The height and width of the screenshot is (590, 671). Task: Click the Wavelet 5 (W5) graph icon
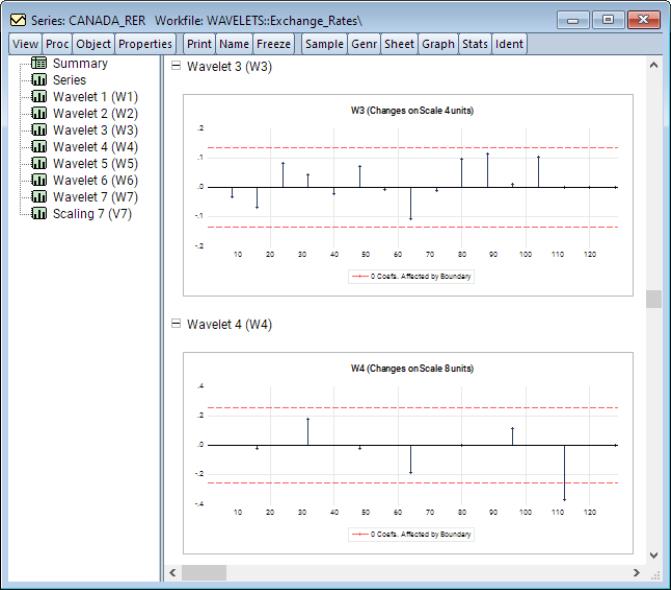pos(41,164)
